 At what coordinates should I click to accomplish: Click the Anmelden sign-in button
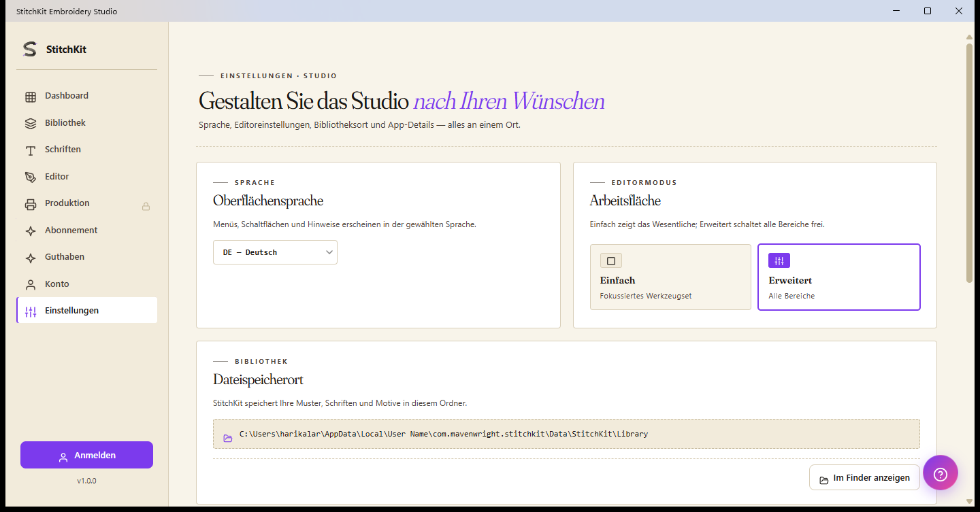[86, 455]
